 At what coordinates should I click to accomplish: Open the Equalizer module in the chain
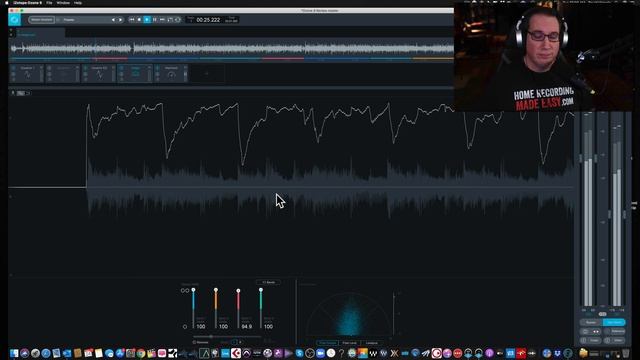pos(27,73)
